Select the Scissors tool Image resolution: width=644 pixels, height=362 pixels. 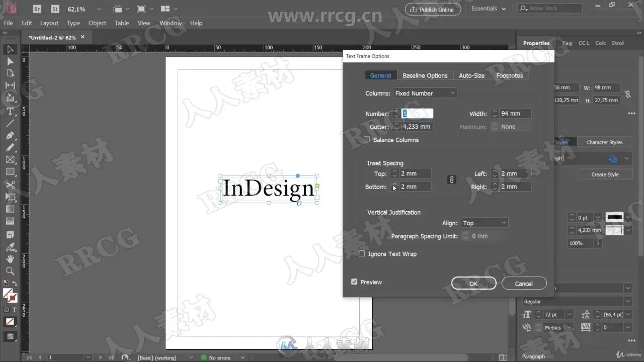pos(10,185)
